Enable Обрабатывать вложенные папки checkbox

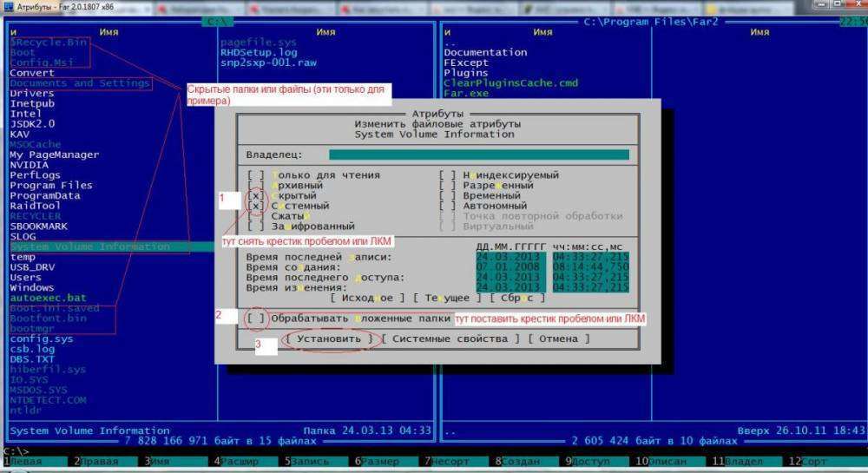(x=256, y=319)
